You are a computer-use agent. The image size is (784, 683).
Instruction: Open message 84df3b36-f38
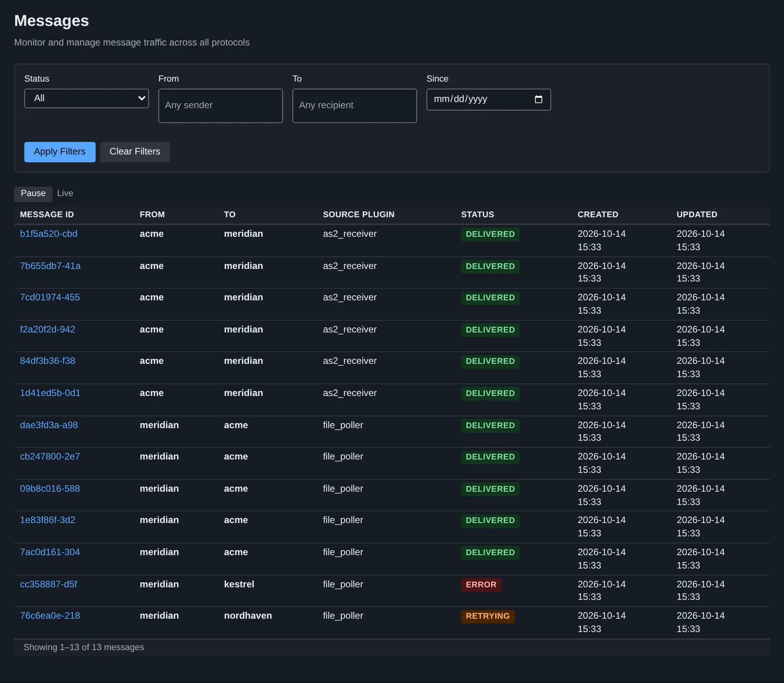click(x=47, y=361)
